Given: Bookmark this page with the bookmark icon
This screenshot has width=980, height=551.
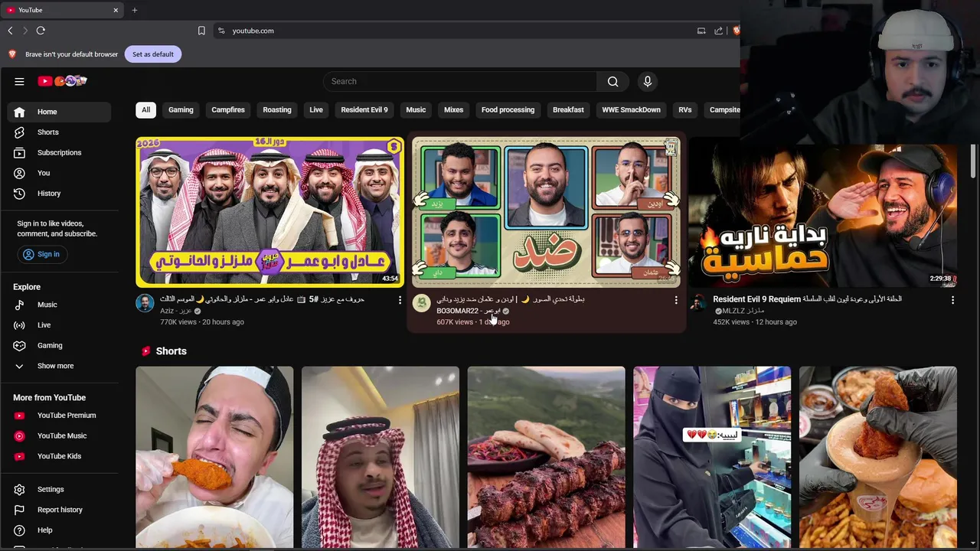Looking at the screenshot, I should tap(201, 31).
